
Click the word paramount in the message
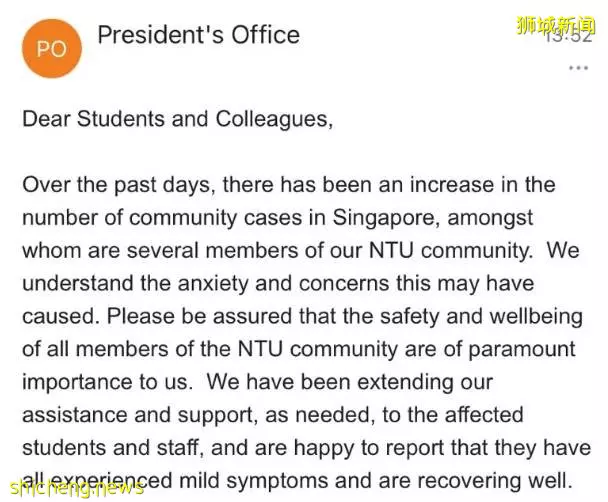click(x=522, y=350)
